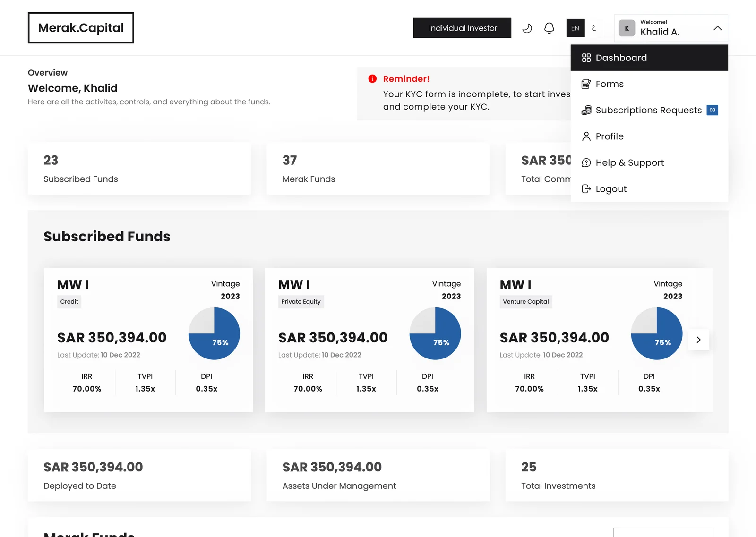756x537 pixels.
Task: Show next subscribed funds with arrow
Action: pos(699,340)
